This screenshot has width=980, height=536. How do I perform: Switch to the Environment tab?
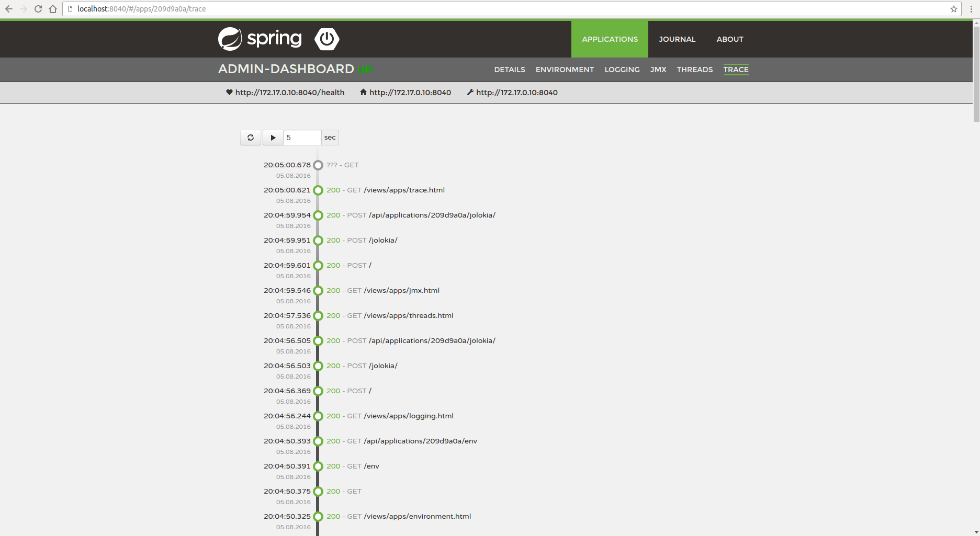pyautogui.click(x=565, y=70)
